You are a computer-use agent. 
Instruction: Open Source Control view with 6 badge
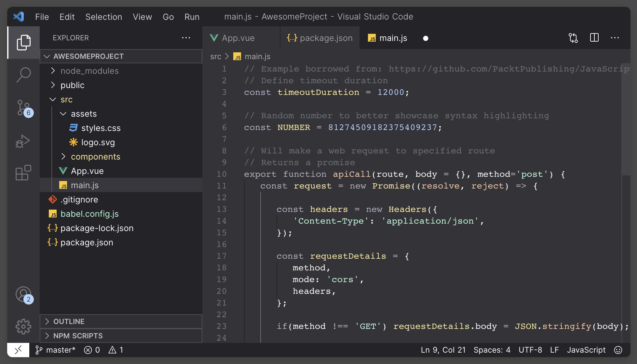click(x=23, y=108)
